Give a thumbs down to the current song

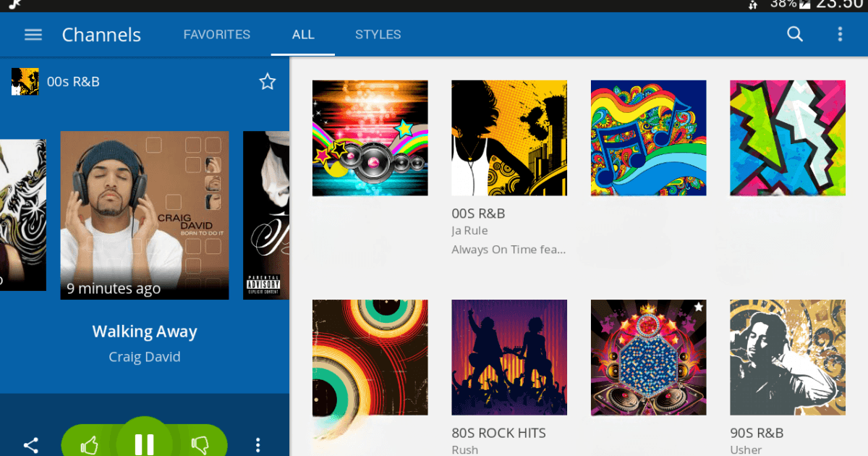click(200, 444)
